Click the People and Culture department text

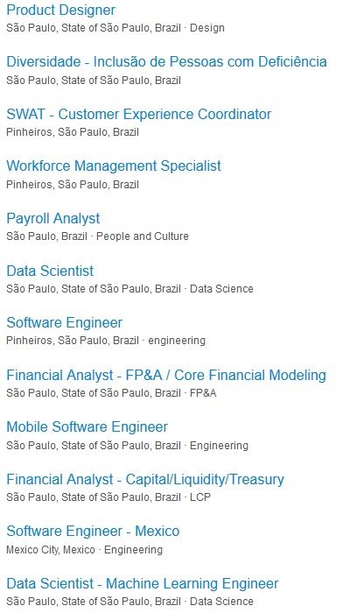coord(143,236)
